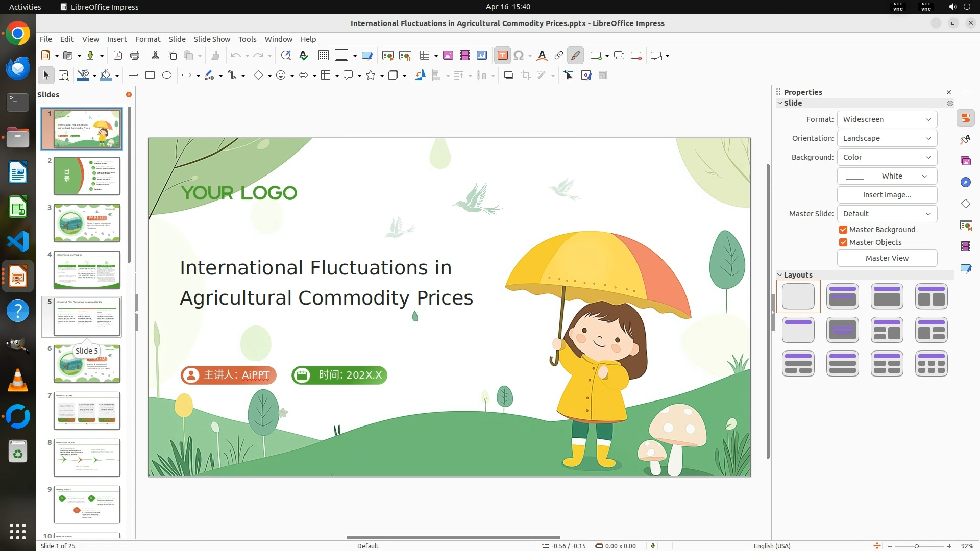Viewport: 980px width, 551px height.
Task: Uncheck the Master Background checkbox
Action: tap(843, 230)
